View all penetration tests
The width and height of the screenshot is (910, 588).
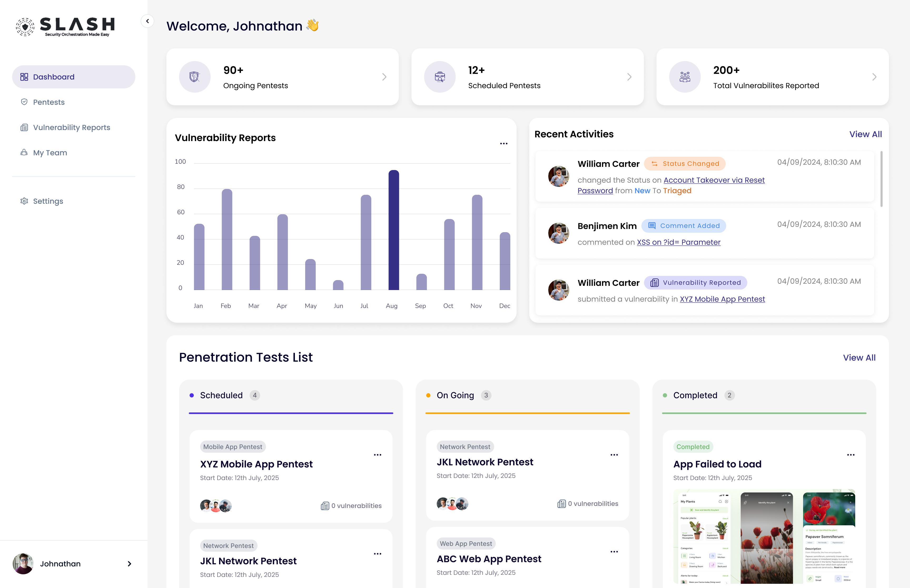click(x=859, y=357)
